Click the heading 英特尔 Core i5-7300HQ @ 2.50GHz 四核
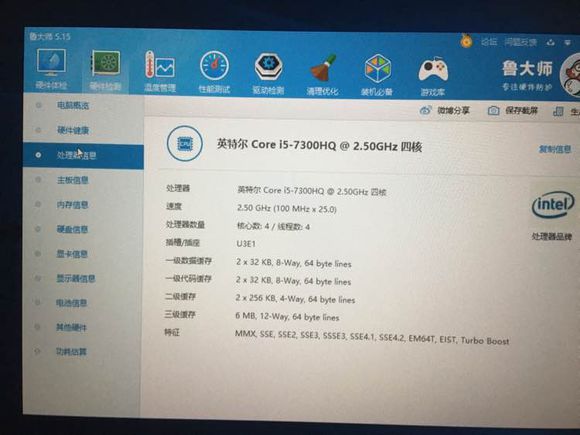Viewport: 580px width, 435px height. 319,145
